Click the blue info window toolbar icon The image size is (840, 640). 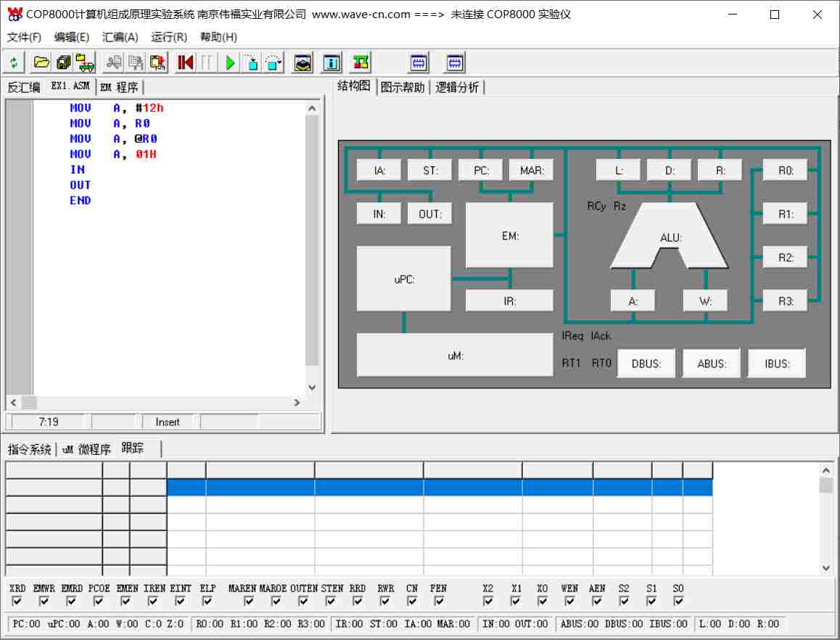[x=332, y=63]
